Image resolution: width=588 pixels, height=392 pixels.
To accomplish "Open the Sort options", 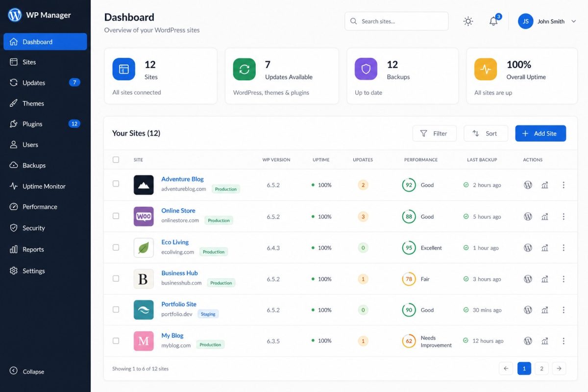I will point(486,133).
